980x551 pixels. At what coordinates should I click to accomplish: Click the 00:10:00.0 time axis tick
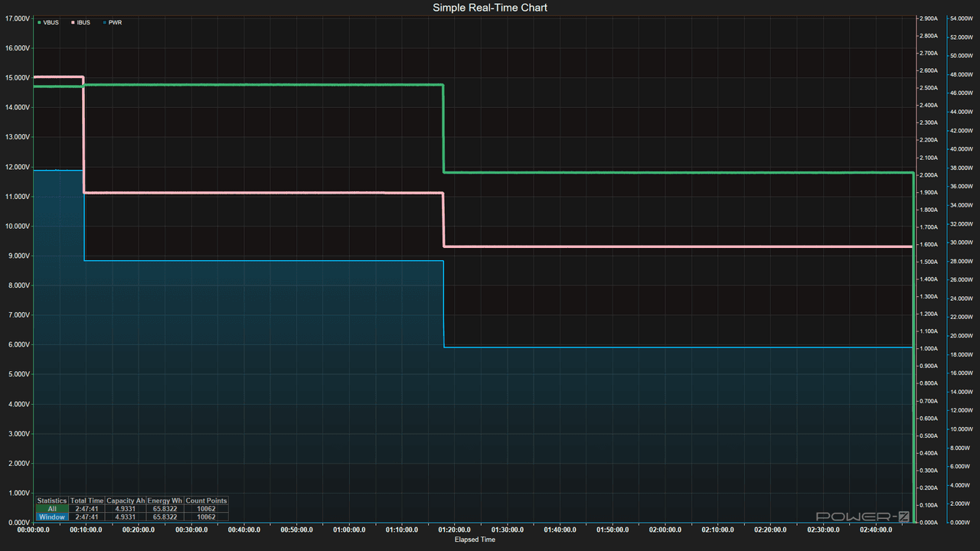(x=86, y=530)
